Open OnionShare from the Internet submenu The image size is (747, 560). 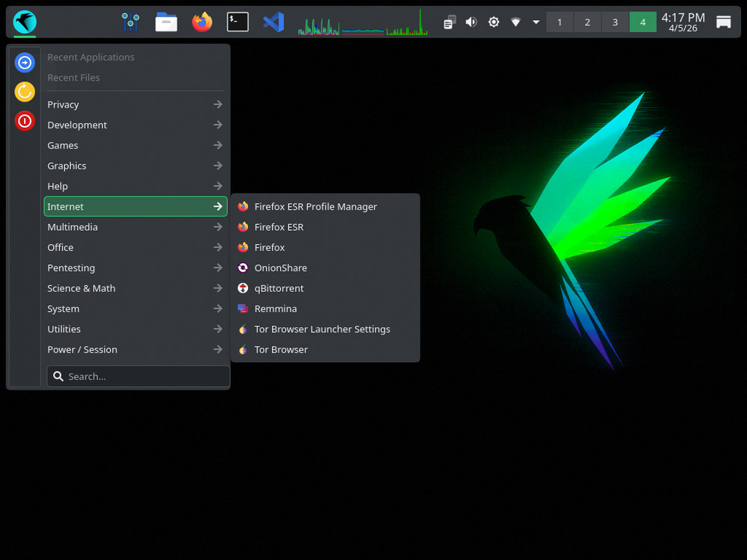pos(280,267)
